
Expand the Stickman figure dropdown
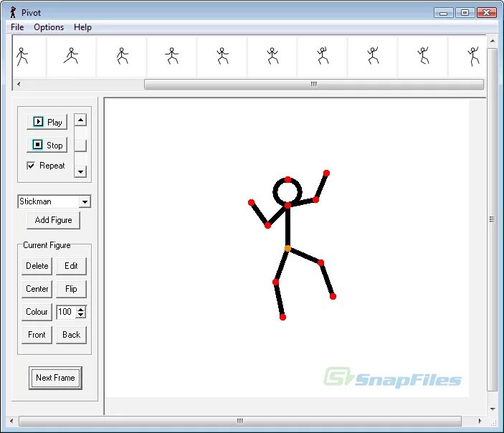[x=85, y=202]
